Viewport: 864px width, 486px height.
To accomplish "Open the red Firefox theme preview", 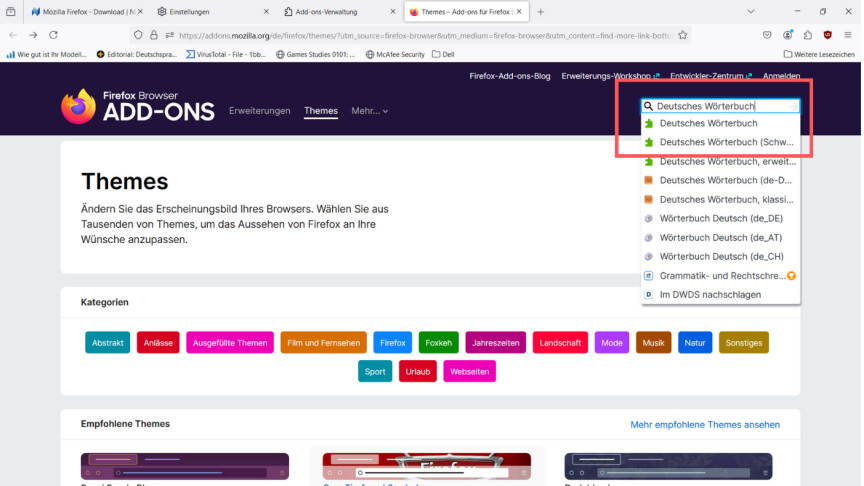I will pos(426,467).
